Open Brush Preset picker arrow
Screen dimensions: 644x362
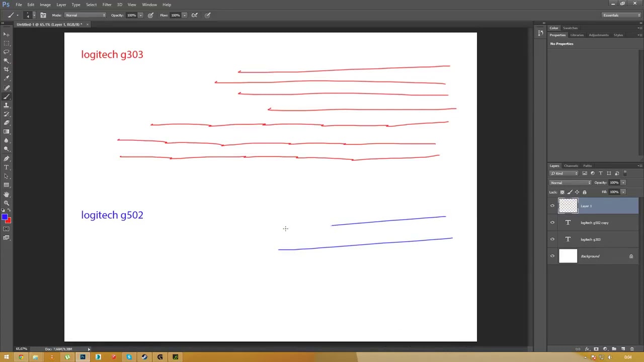tap(34, 15)
